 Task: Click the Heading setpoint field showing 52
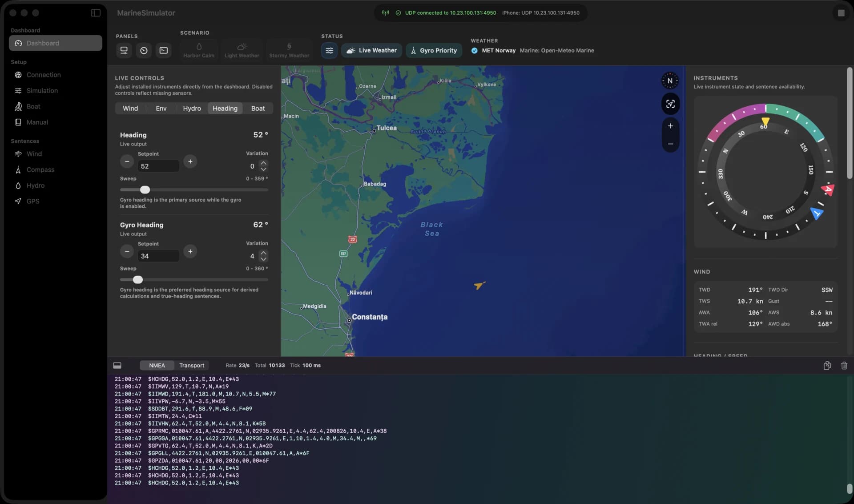click(158, 166)
